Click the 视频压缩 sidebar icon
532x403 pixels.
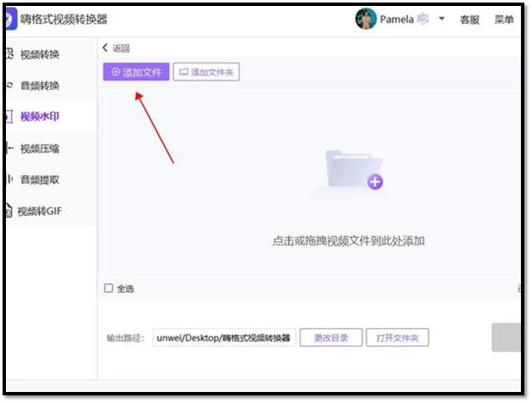10,148
